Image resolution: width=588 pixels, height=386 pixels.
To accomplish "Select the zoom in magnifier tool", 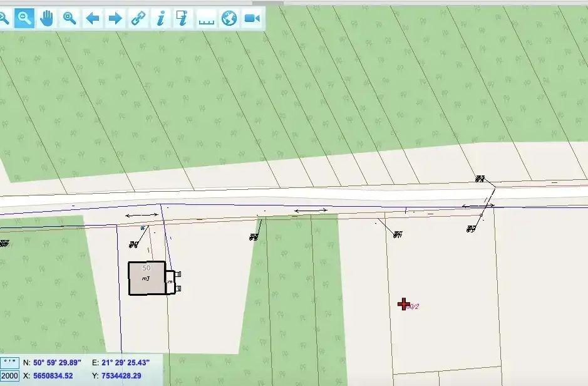I will pos(3,18).
